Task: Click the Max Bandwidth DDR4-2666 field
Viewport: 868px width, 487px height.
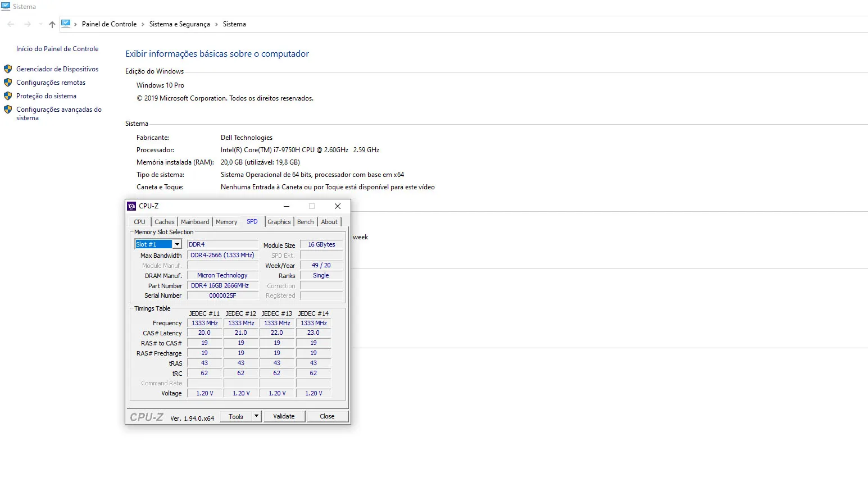Action: pos(222,255)
